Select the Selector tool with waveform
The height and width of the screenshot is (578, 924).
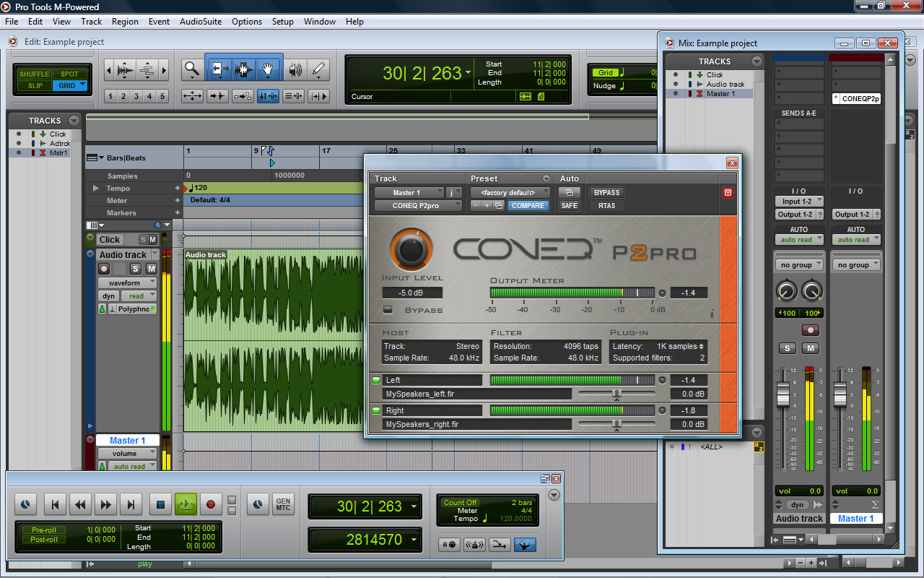243,69
